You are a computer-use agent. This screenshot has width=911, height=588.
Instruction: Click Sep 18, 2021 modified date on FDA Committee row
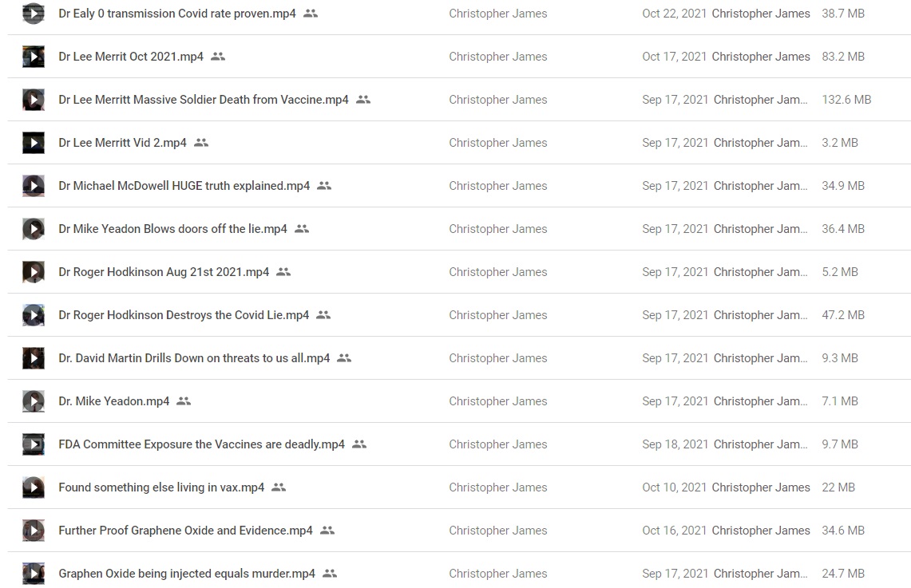point(675,444)
